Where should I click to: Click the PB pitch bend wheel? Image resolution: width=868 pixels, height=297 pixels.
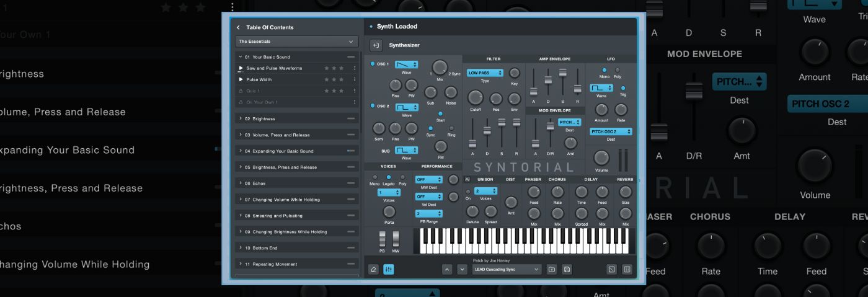[x=382, y=239]
